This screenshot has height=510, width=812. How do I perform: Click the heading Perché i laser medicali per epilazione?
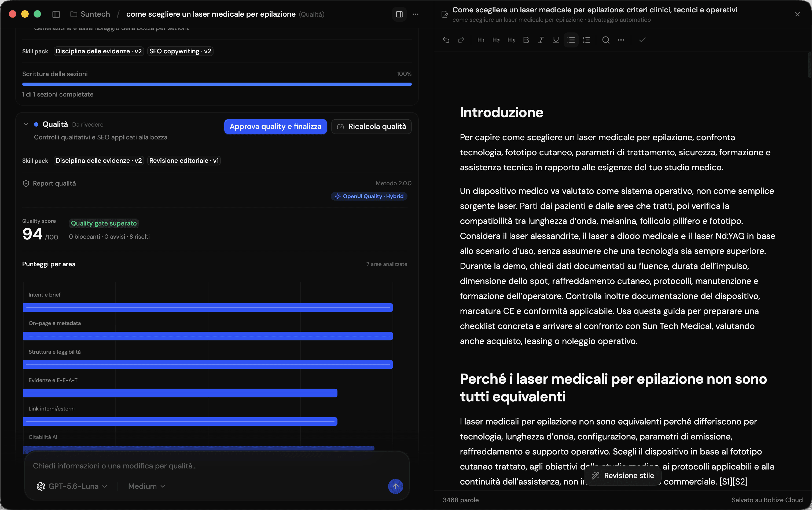tap(613, 388)
